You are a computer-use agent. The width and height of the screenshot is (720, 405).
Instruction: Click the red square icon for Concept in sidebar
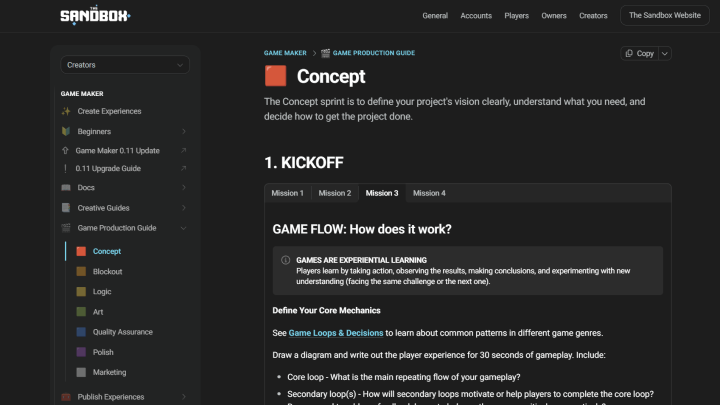coord(81,251)
